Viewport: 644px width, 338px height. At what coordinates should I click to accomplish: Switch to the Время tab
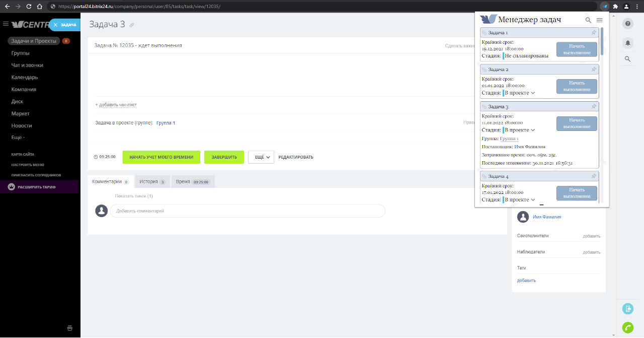(x=193, y=181)
